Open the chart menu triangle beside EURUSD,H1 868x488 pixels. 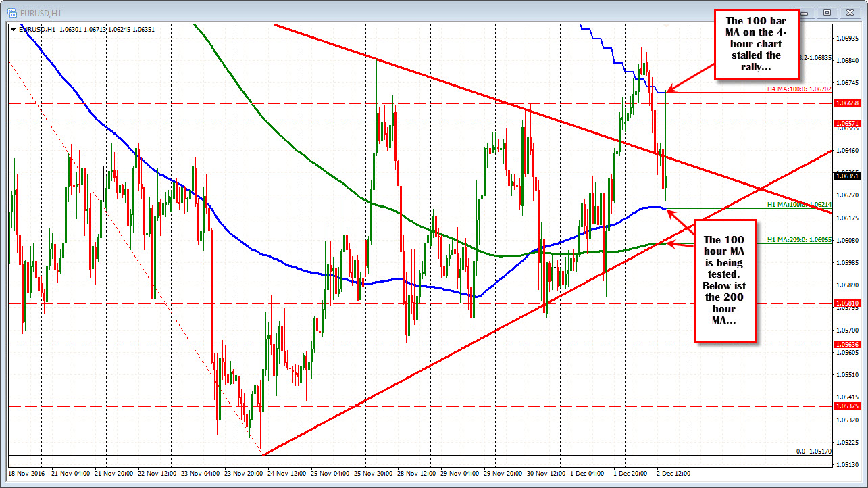(x=13, y=29)
